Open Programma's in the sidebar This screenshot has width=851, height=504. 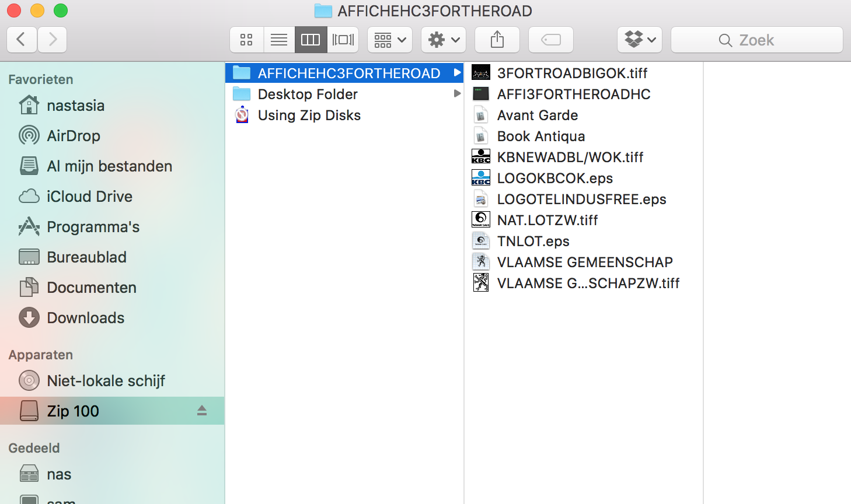coord(93,227)
